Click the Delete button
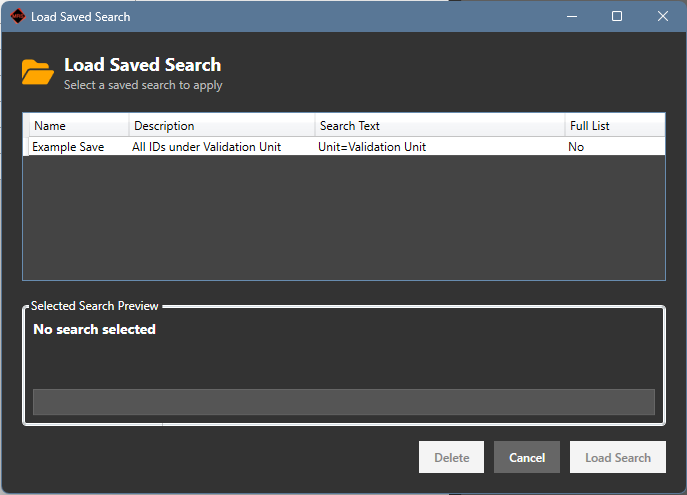687x495 pixels. click(x=451, y=457)
